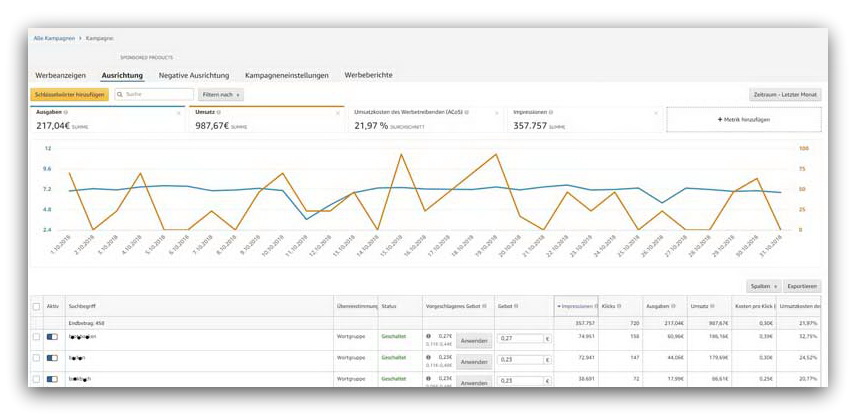The height and width of the screenshot is (415, 856).
Task: Click the info icon in Klicks column header
Action: [x=621, y=306]
